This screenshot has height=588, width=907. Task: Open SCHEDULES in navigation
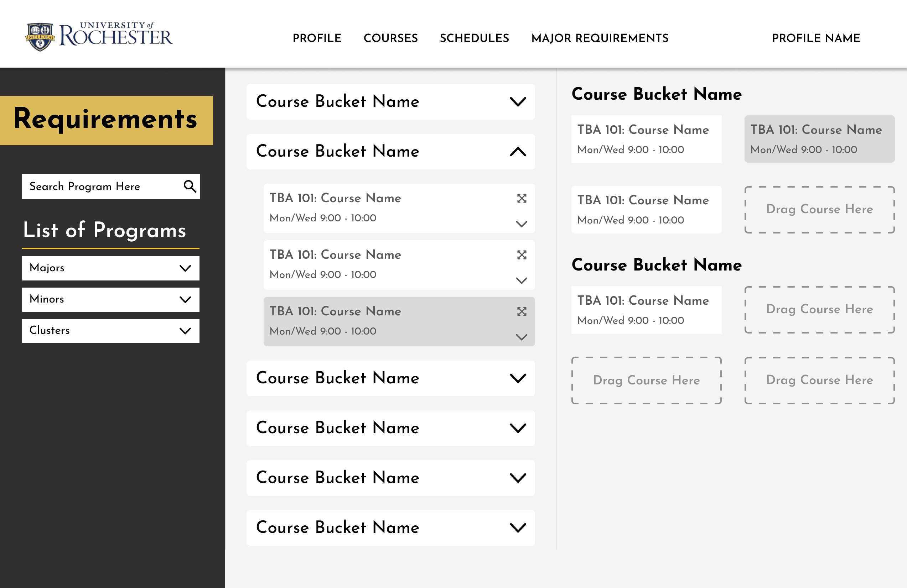(474, 38)
